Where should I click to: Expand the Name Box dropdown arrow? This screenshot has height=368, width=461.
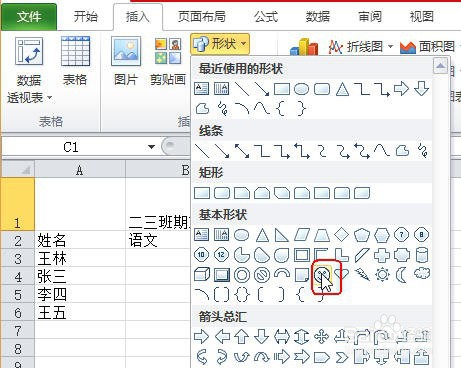click(x=151, y=147)
